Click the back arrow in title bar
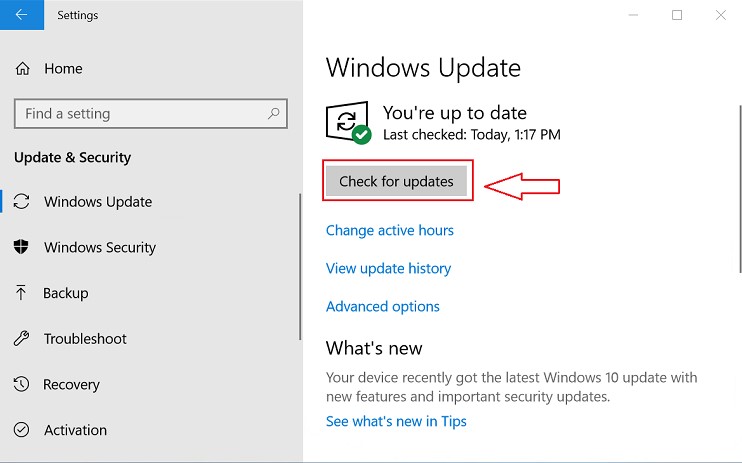Image resolution: width=742 pixels, height=463 pixels. coord(21,15)
